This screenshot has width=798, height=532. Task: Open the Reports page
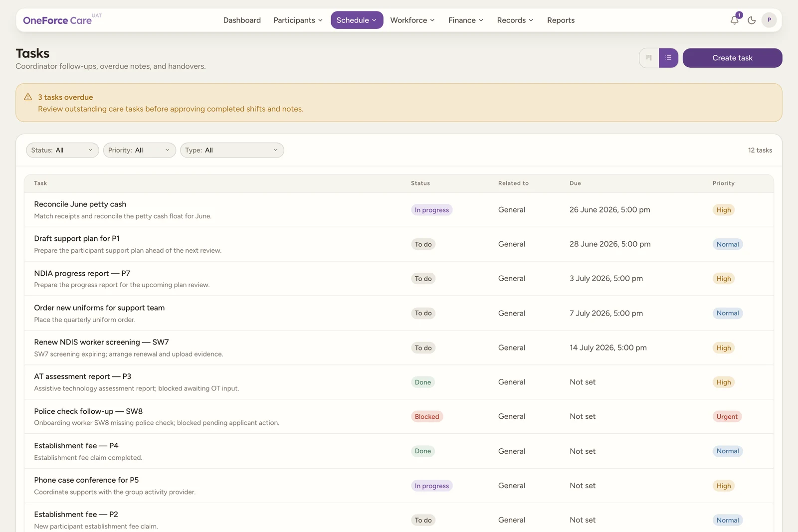coord(561,20)
